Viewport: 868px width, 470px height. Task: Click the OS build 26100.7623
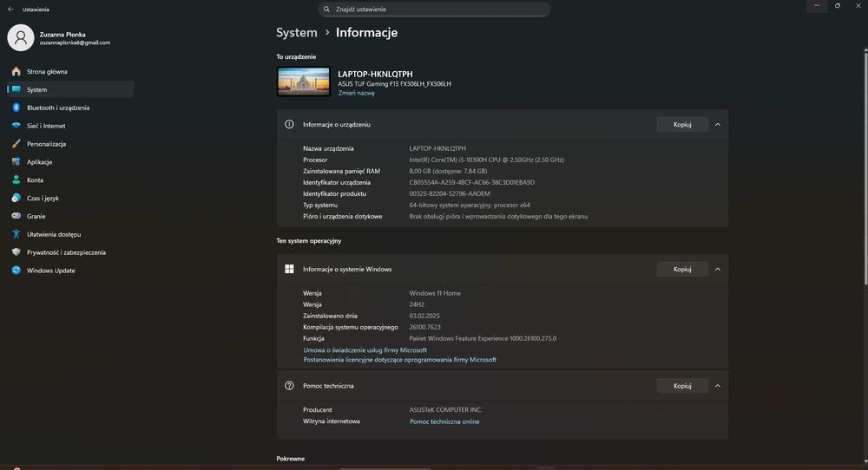[x=424, y=327]
